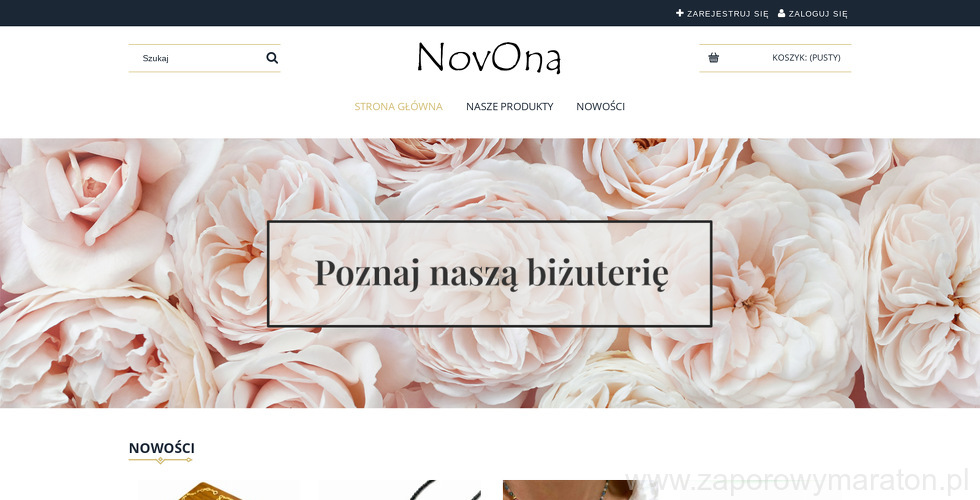Focus the Szukaj search field
980x500 pixels.
coord(198,58)
